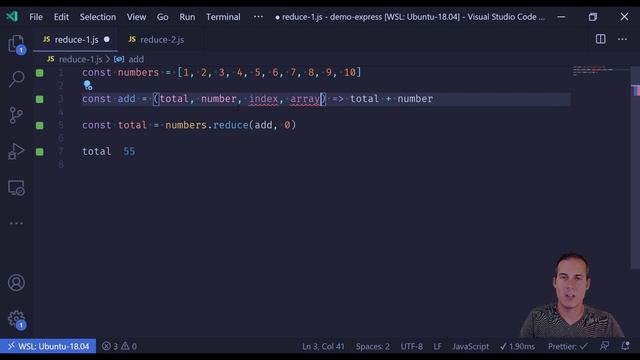Click green Quokka indicator on line 1
The height and width of the screenshot is (360, 640).
click(x=40, y=73)
